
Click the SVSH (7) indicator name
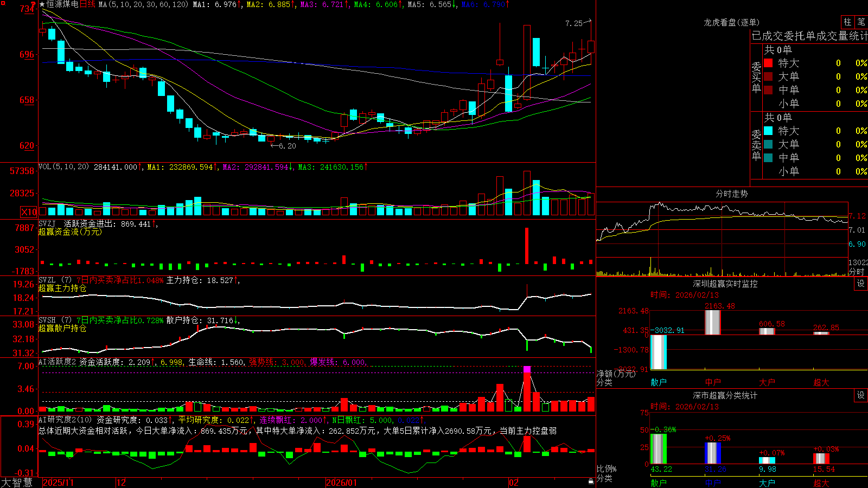tap(55, 320)
